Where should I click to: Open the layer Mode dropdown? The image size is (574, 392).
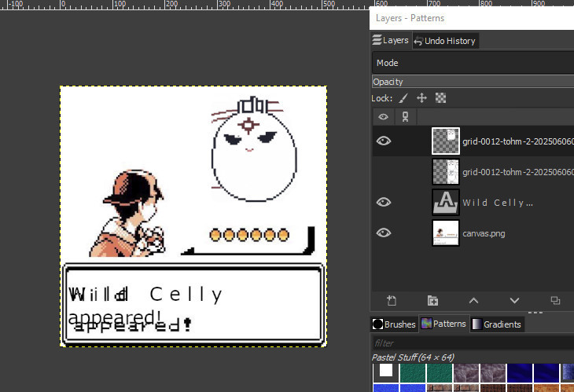coord(473,63)
